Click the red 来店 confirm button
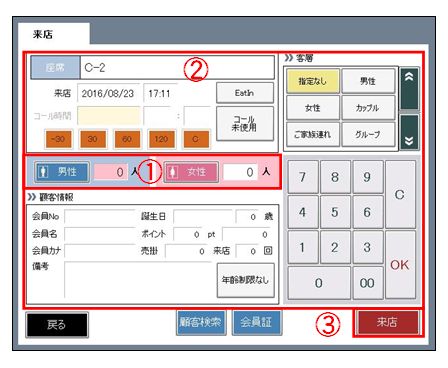Viewport: 448px width, 368px height. pos(388,322)
